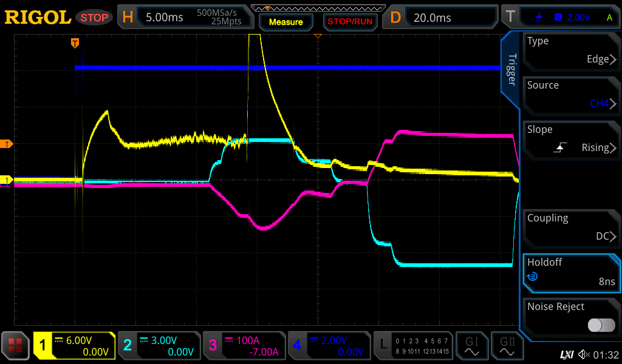Open the Slope Rising menu item
This screenshot has width=622, height=364.
pos(571,140)
